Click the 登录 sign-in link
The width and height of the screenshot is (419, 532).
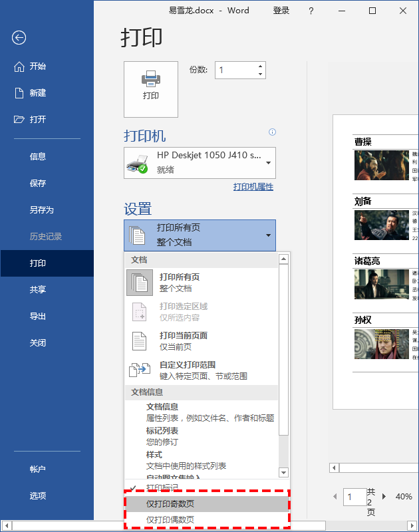pos(281,11)
